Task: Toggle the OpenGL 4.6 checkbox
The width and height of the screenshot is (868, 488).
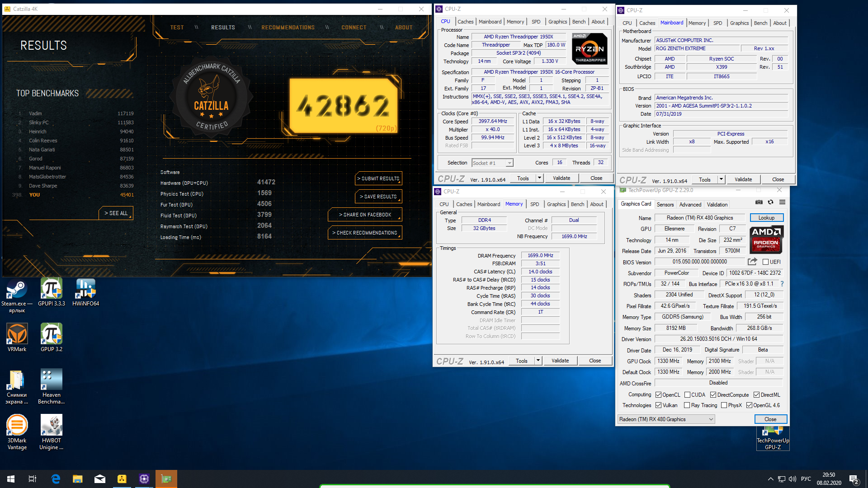Action: coord(749,405)
